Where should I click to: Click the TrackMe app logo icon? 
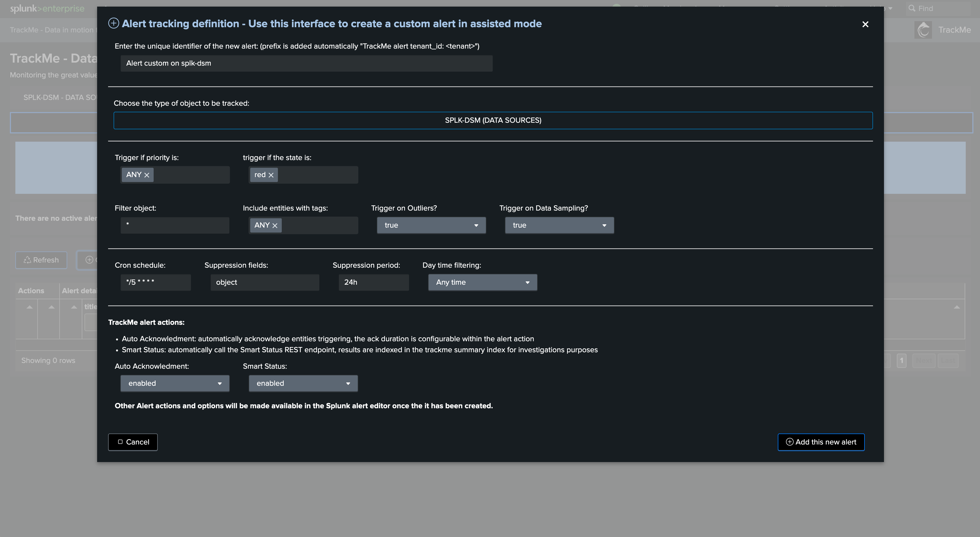[923, 30]
